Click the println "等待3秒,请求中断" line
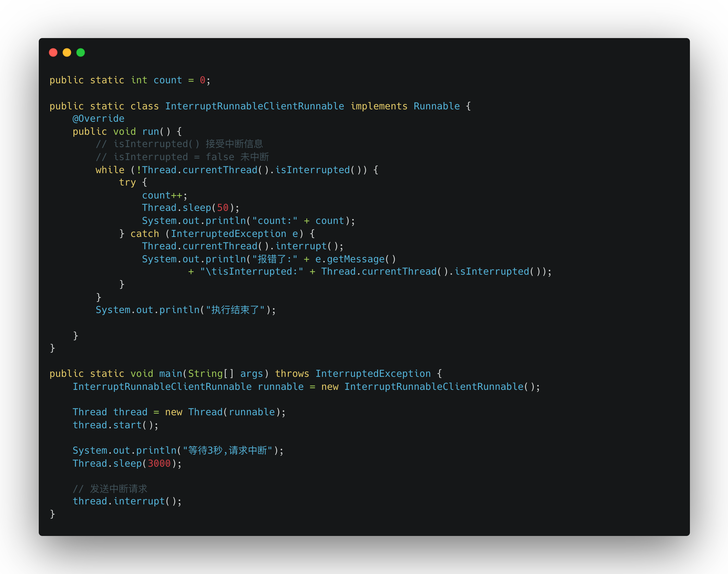Screen dimensions: 728x574 click(178, 450)
